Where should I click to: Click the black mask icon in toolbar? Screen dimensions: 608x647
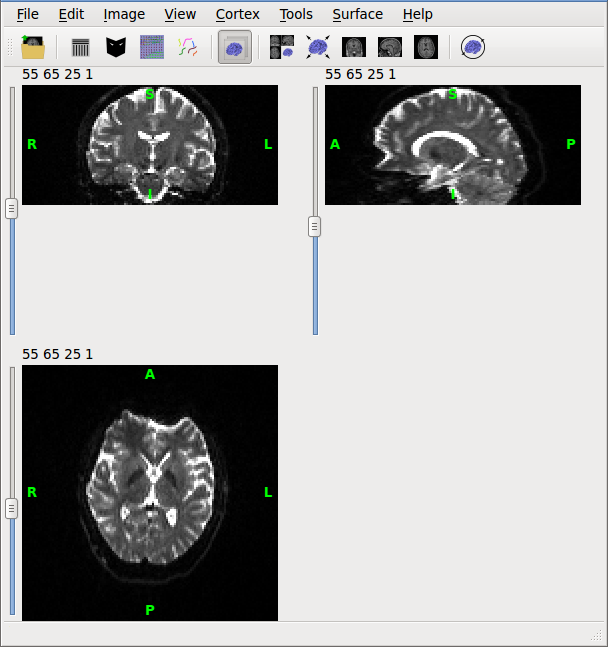click(x=116, y=47)
